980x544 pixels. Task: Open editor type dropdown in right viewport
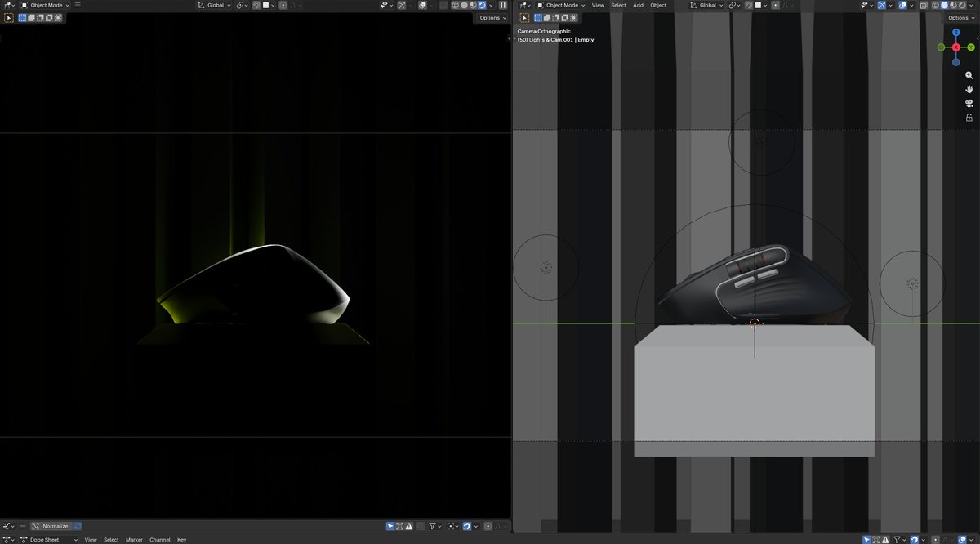tap(523, 5)
